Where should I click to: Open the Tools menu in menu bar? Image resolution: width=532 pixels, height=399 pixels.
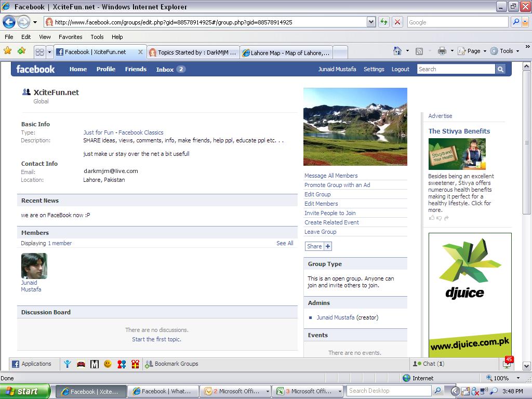[x=97, y=37]
